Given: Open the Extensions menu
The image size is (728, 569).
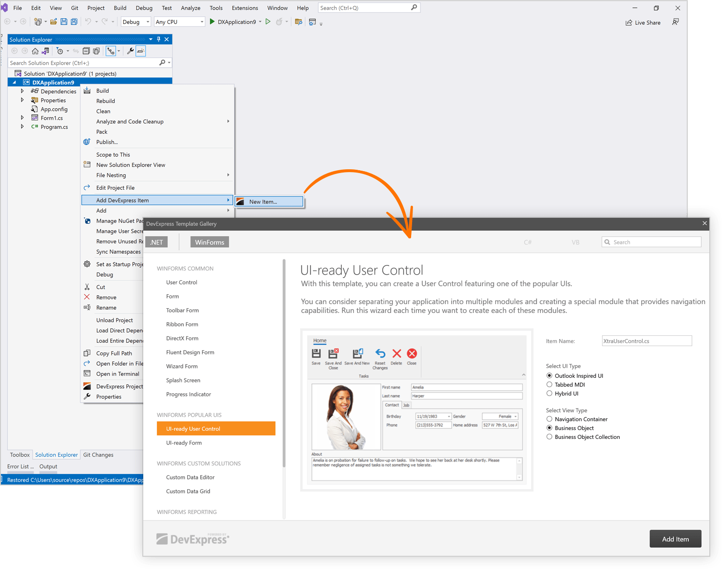Looking at the screenshot, I should [245, 7].
